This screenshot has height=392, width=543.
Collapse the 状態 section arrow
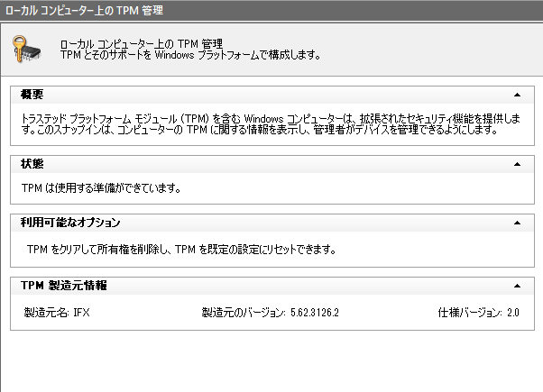tap(517, 164)
